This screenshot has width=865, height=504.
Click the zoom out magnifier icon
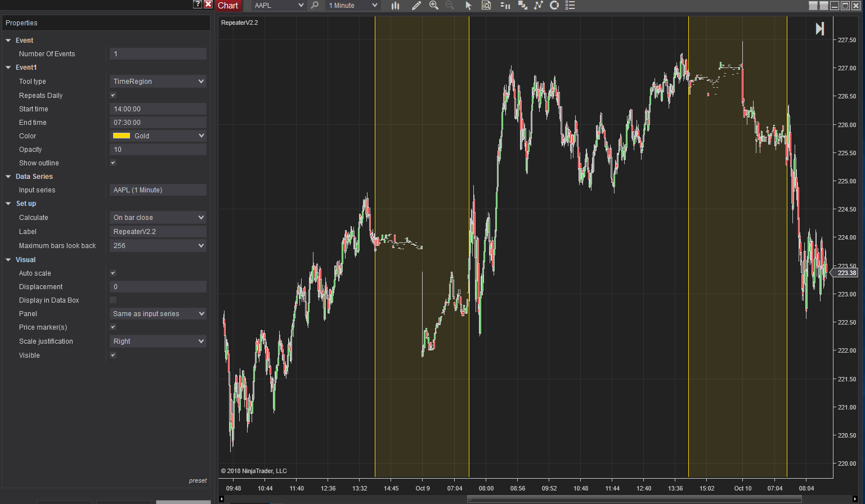(x=450, y=5)
